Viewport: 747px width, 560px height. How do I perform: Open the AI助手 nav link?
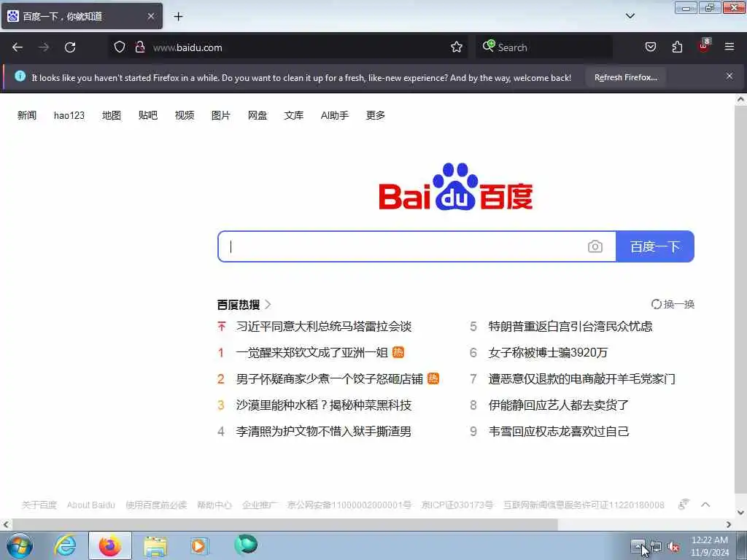(334, 115)
